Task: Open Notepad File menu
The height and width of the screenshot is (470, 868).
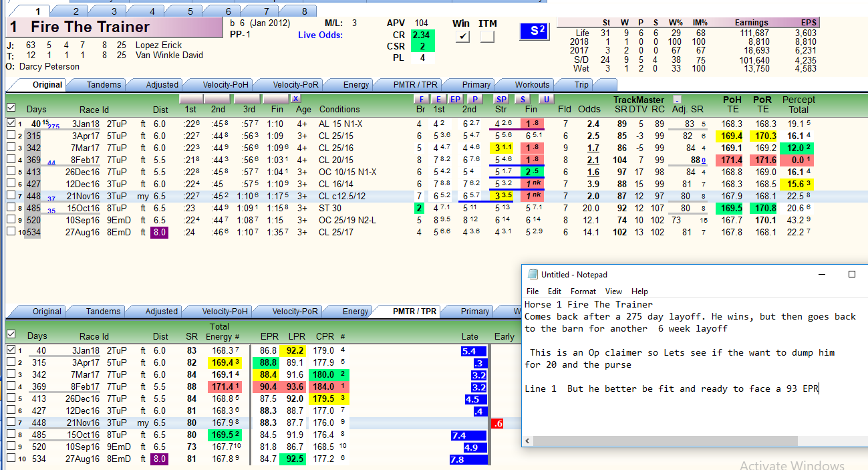Action: (x=533, y=291)
